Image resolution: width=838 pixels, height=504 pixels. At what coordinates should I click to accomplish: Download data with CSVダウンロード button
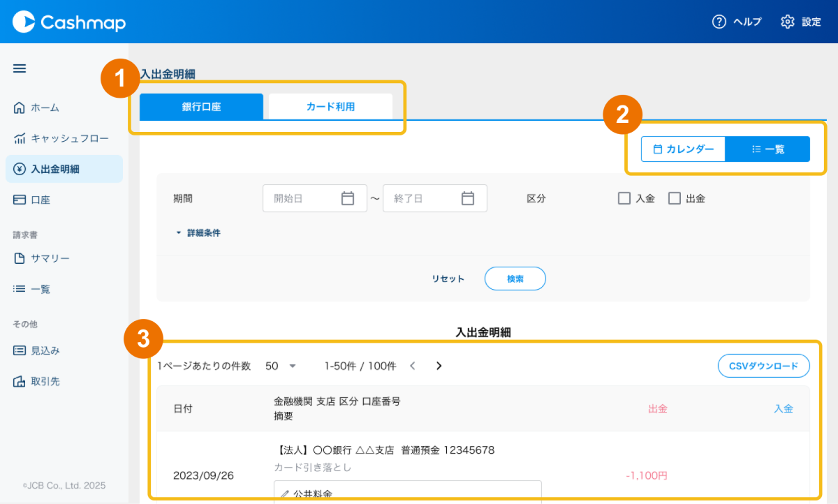click(x=763, y=366)
